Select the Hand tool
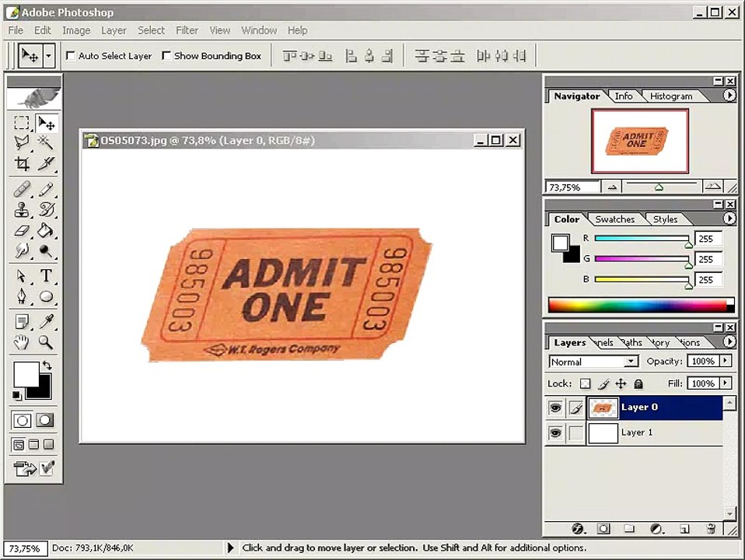Viewport: 745px width, 560px height. [21, 341]
